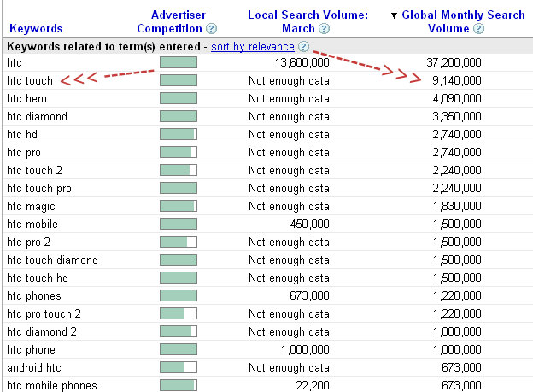
Task: Click the competition bar for android htc
Action: [179, 367]
